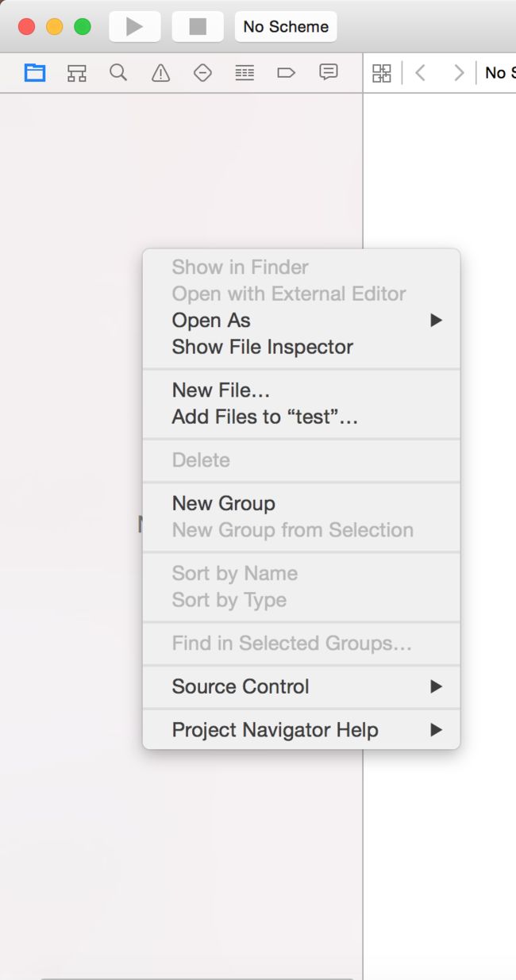Show the Issue navigator warning icon
The width and height of the screenshot is (516, 980).
[x=160, y=73]
